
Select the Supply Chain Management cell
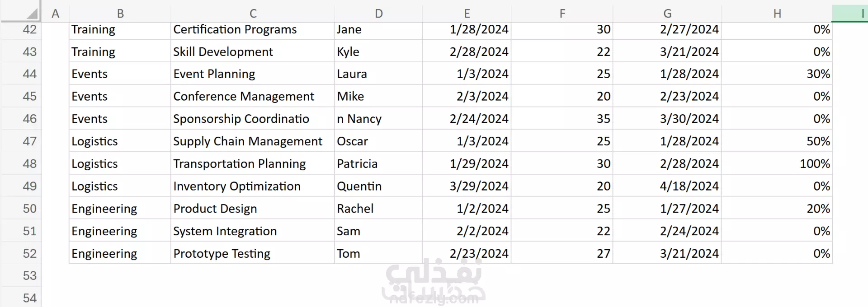tap(253, 141)
